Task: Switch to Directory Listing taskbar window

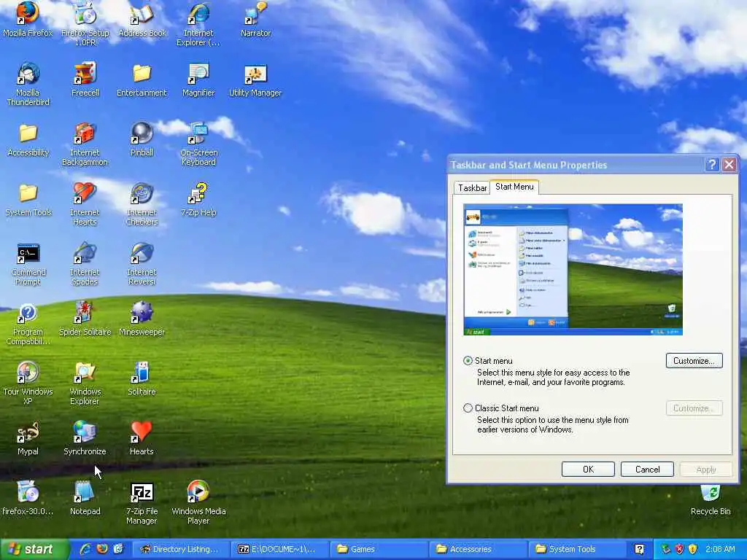Action: [x=179, y=549]
